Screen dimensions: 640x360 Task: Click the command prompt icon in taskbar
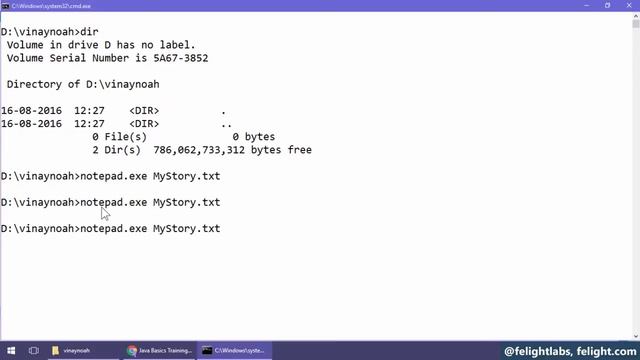pyautogui.click(x=207, y=351)
